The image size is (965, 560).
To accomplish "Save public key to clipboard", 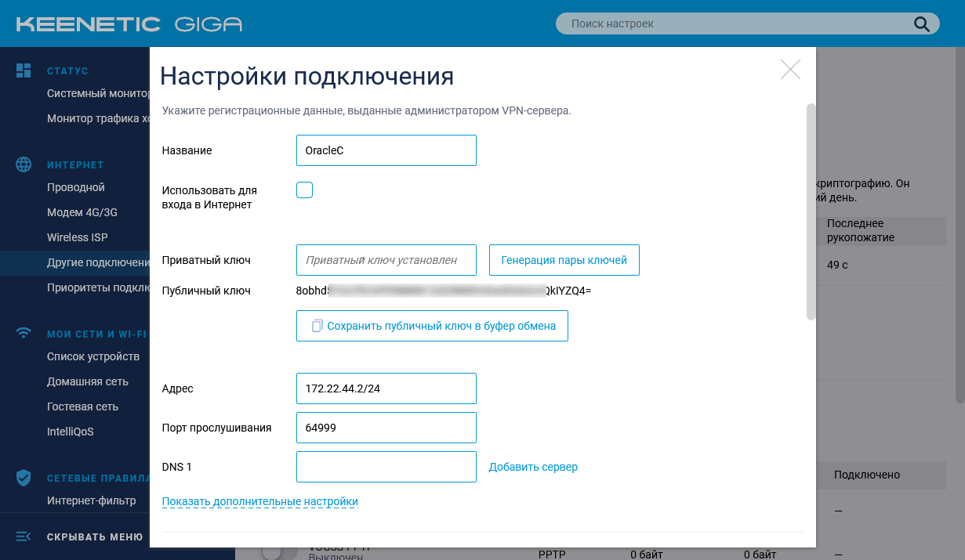I will 432,325.
